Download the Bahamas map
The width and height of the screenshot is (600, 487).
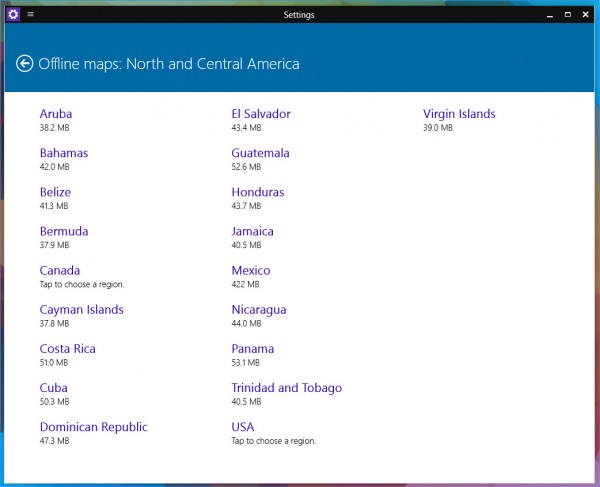64,153
